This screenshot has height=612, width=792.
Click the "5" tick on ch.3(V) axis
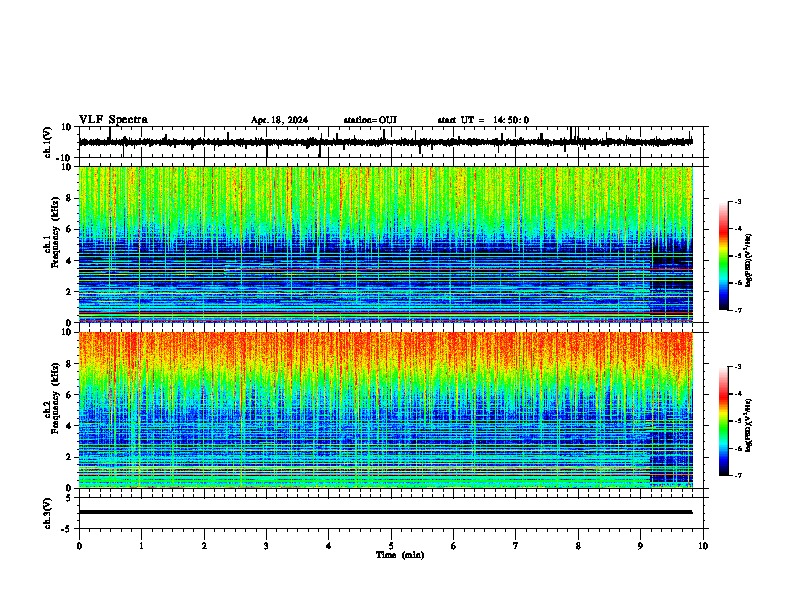pyautogui.click(x=70, y=498)
